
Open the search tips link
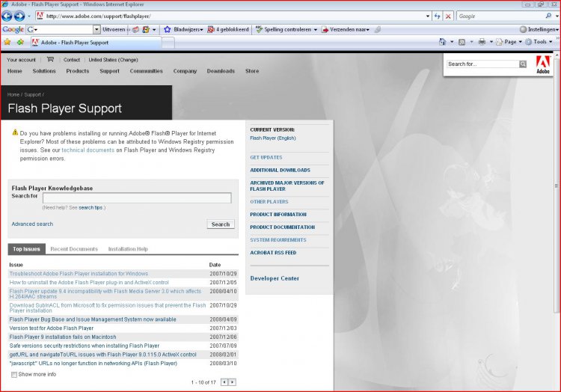[x=91, y=207]
